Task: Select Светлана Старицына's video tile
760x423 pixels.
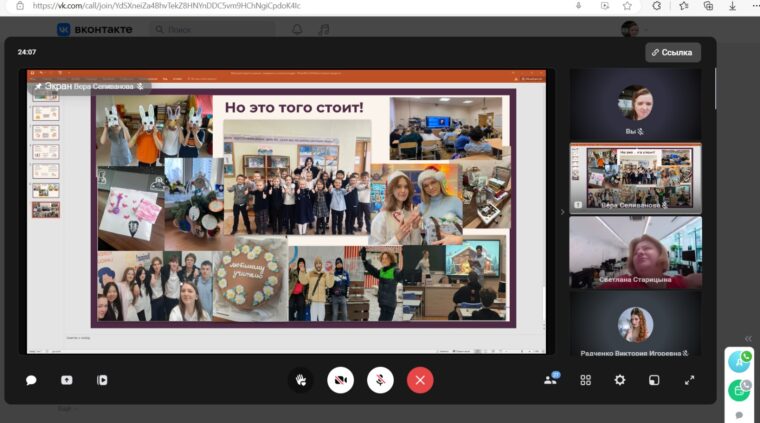Action: 635,252
